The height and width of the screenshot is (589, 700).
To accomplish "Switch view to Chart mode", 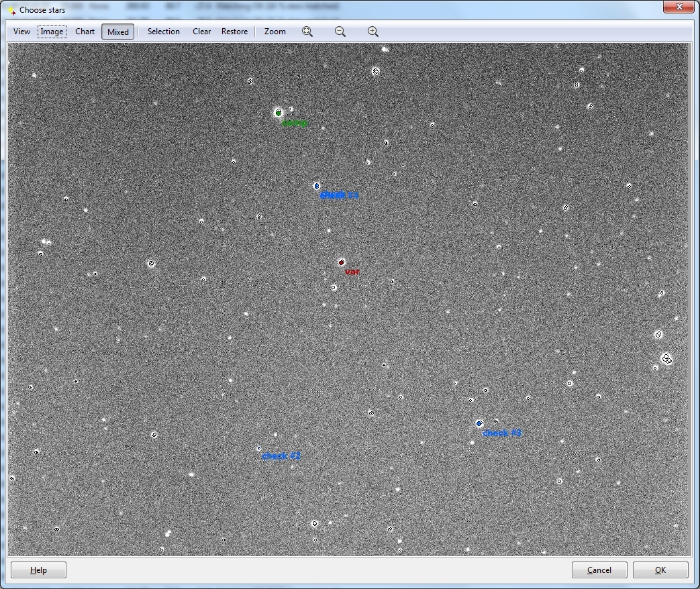I will point(85,31).
